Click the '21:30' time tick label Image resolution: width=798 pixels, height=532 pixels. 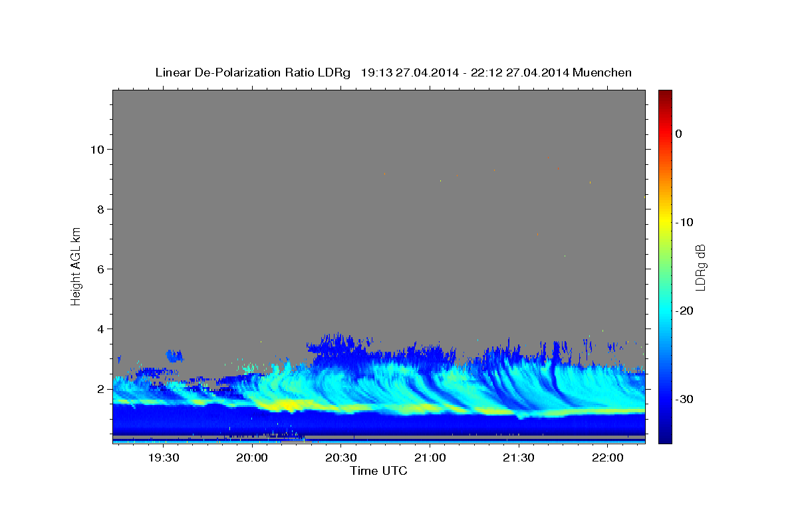click(x=519, y=458)
